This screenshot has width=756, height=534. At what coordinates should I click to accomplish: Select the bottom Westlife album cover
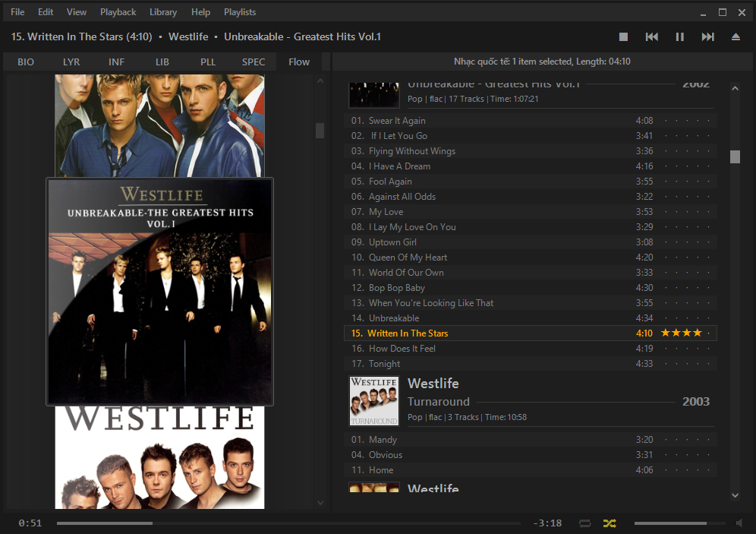[159, 457]
